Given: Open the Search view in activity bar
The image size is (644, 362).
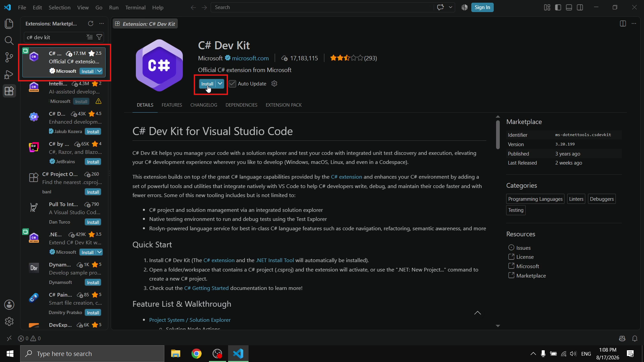Looking at the screenshot, I should pos(9,41).
